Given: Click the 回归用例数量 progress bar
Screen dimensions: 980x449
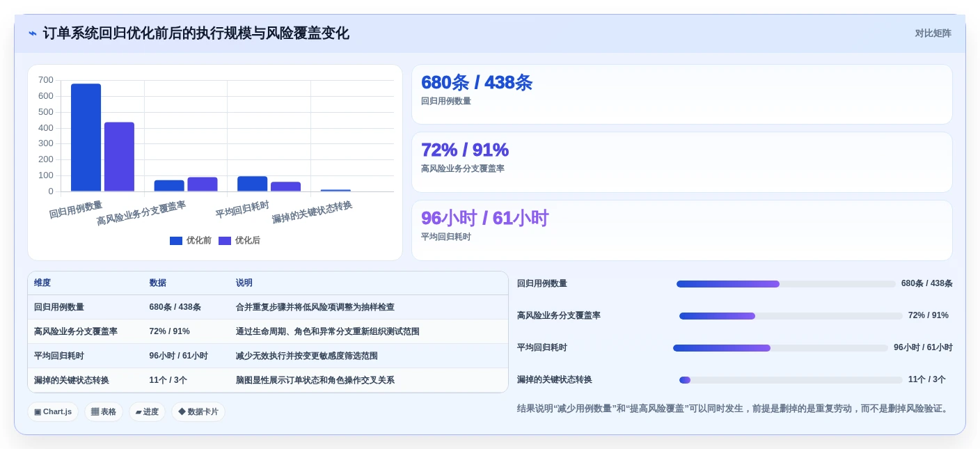Looking at the screenshot, I should [786, 284].
